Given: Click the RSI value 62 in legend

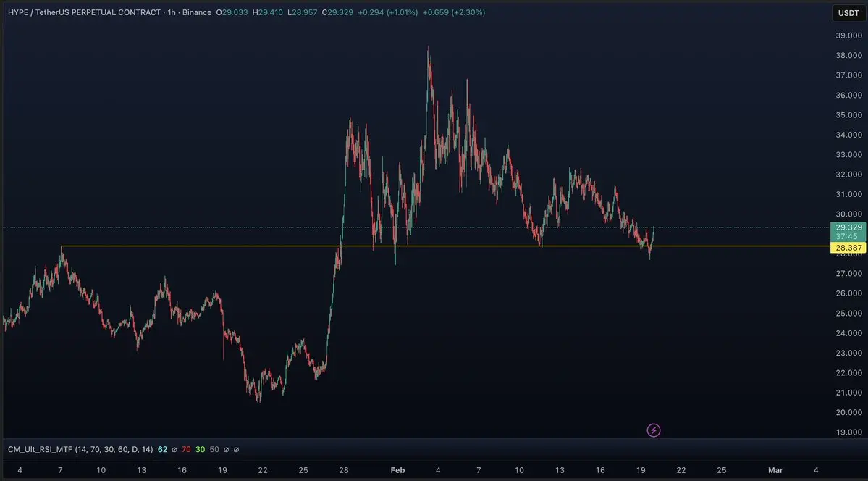Looking at the screenshot, I should pos(162,449).
